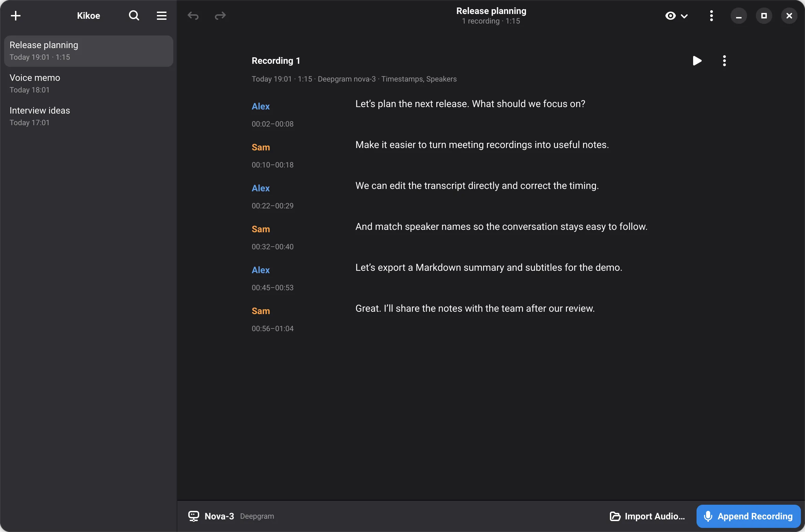Click the plus icon to add a new note

click(x=16, y=16)
